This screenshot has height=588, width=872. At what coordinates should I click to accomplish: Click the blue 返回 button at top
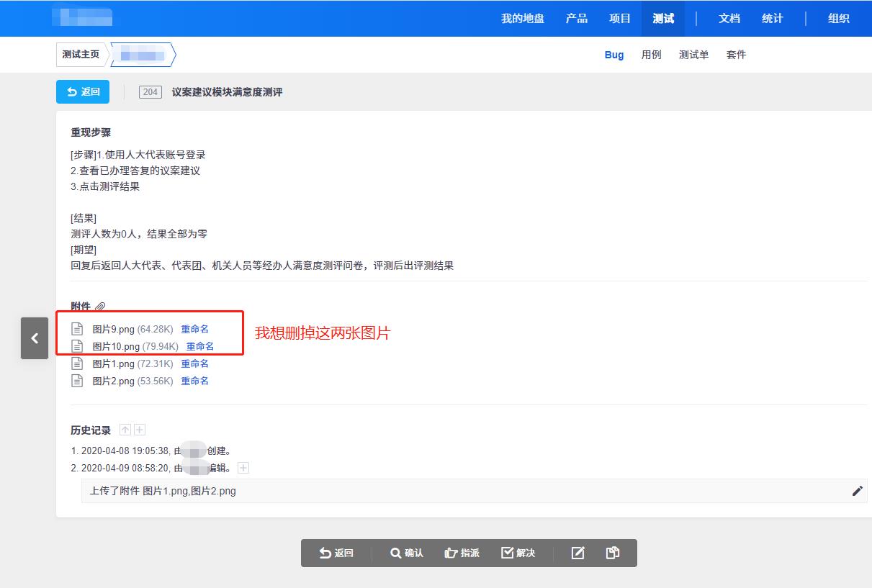[x=83, y=91]
